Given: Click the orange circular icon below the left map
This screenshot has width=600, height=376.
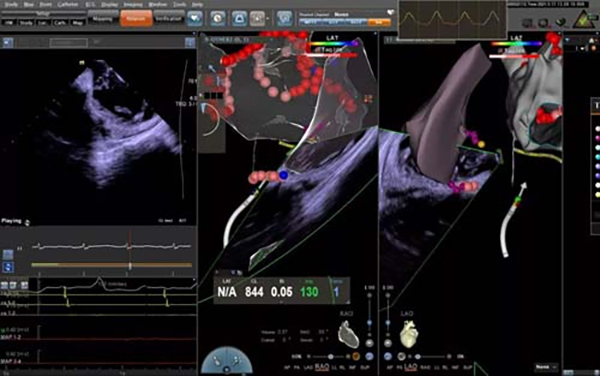Looking at the screenshot, I should click(x=356, y=356).
